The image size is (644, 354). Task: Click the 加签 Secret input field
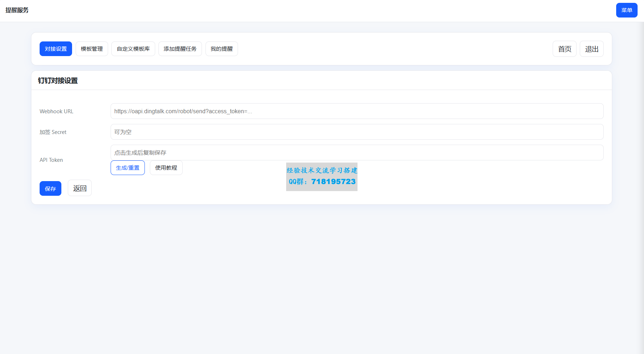357,132
